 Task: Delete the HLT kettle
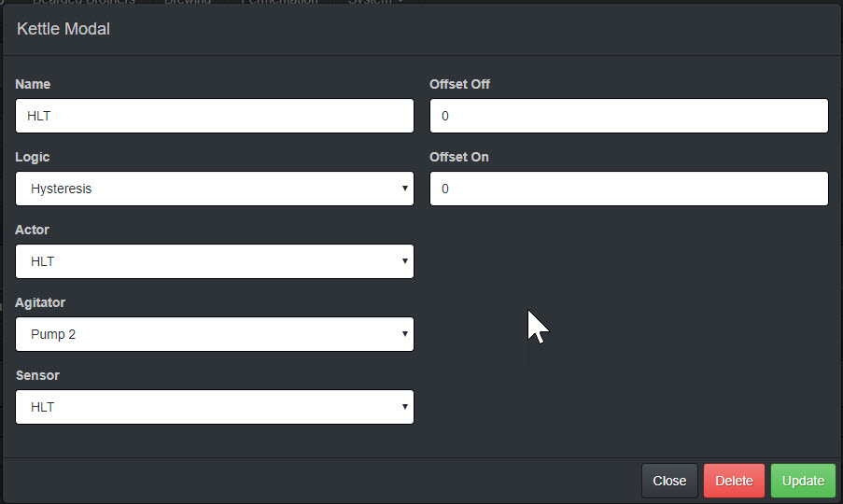(x=734, y=481)
